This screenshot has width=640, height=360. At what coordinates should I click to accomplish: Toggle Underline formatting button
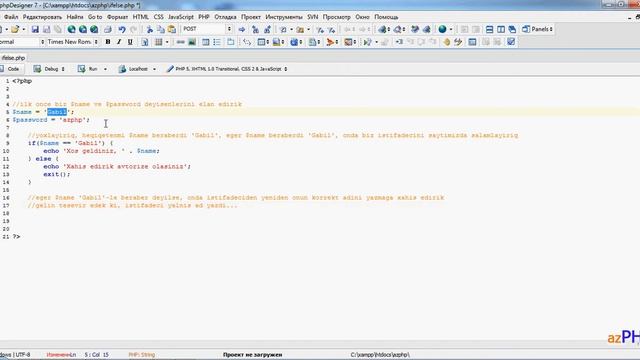(130, 42)
